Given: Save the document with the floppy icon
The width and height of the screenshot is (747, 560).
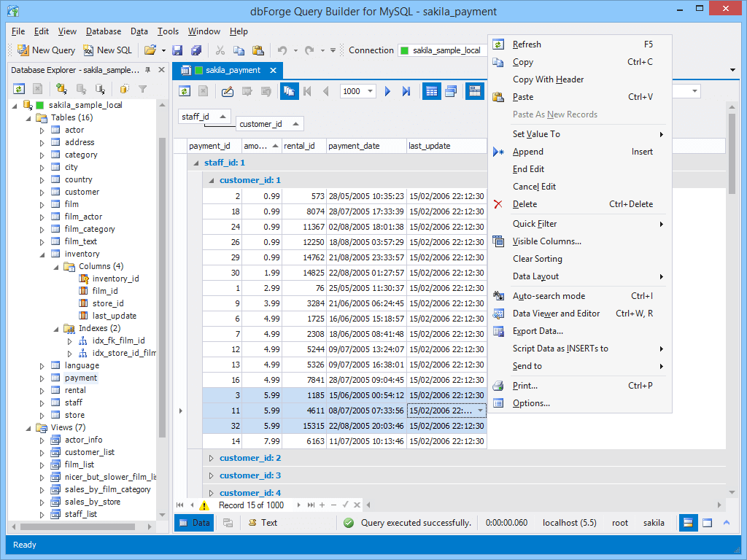Looking at the screenshot, I should click(178, 50).
